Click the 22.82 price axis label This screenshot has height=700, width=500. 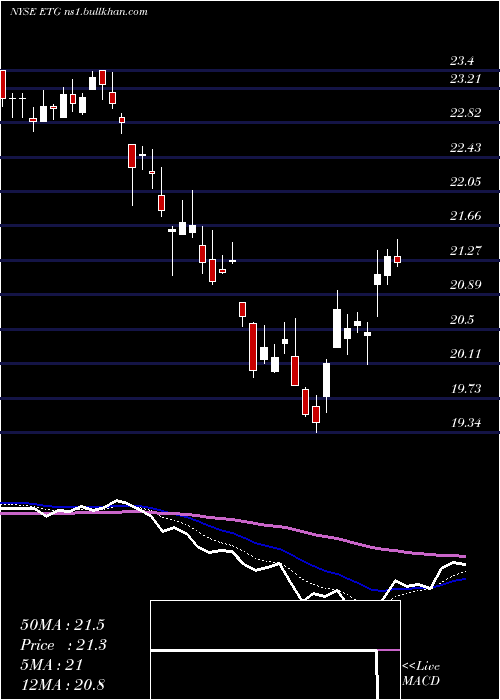click(465, 112)
